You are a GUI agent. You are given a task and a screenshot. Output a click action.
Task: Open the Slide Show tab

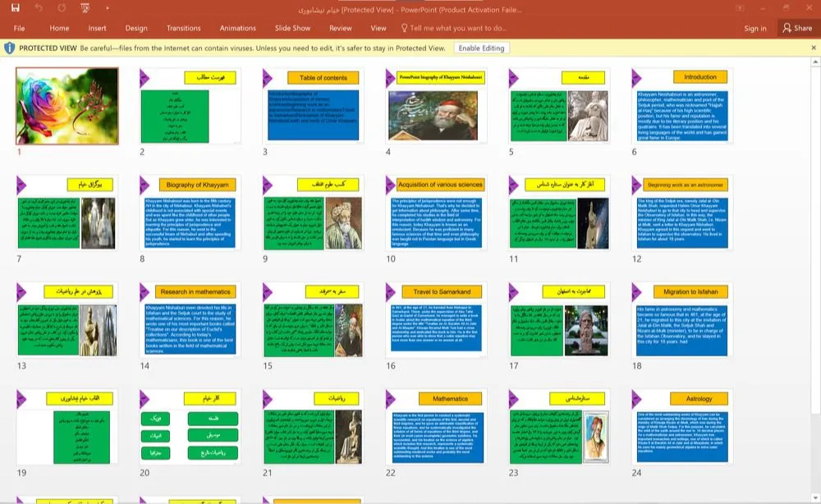(x=292, y=28)
